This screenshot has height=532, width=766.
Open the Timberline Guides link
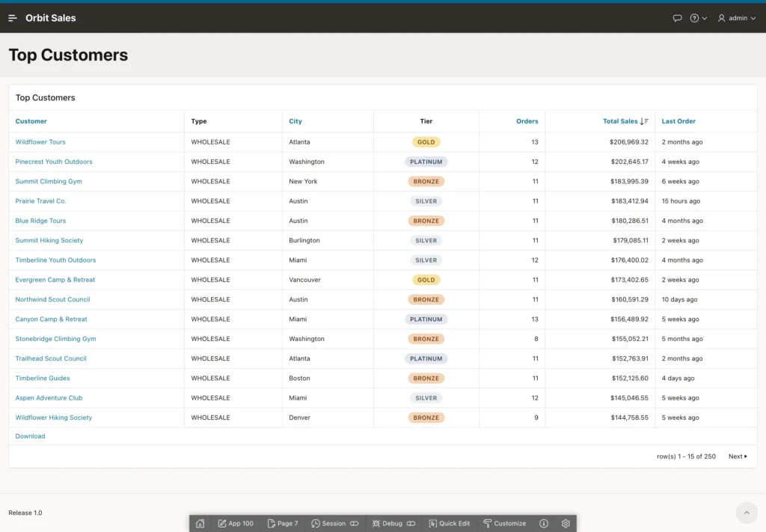tap(43, 378)
